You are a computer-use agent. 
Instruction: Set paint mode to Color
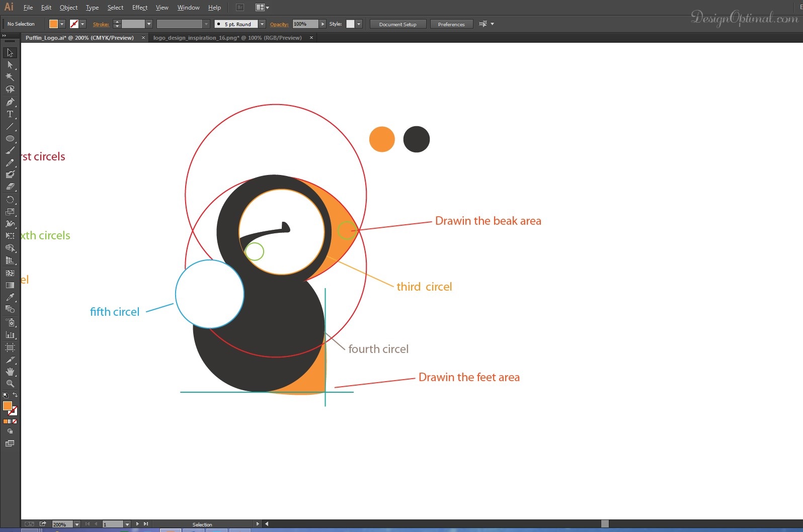[x=5, y=421]
